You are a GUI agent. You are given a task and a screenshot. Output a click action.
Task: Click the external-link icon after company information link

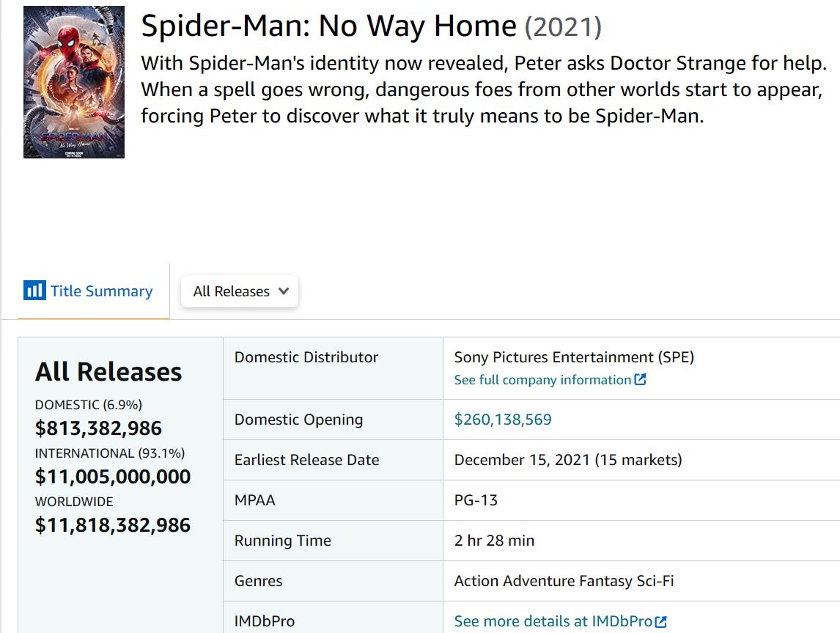tap(641, 379)
